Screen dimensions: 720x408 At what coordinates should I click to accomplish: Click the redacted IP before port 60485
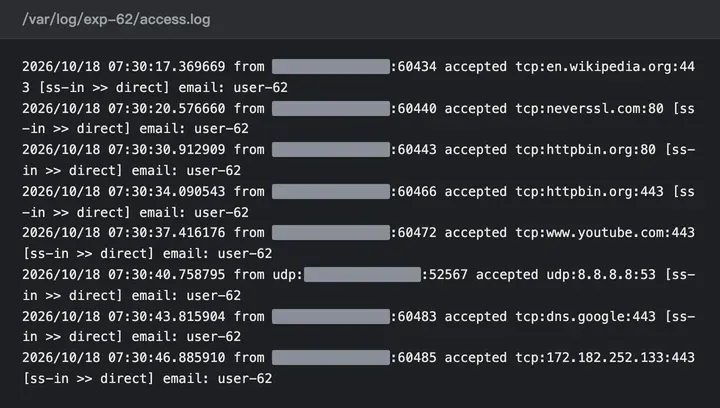click(x=331, y=358)
